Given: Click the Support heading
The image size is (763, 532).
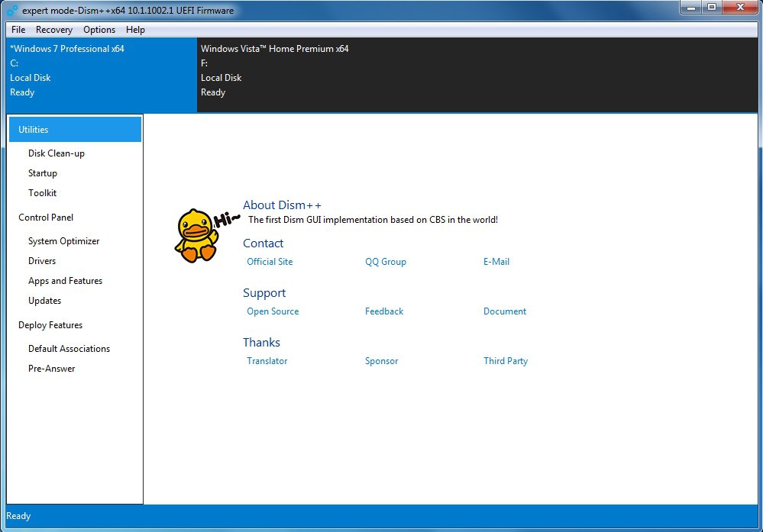Looking at the screenshot, I should [x=264, y=293].
